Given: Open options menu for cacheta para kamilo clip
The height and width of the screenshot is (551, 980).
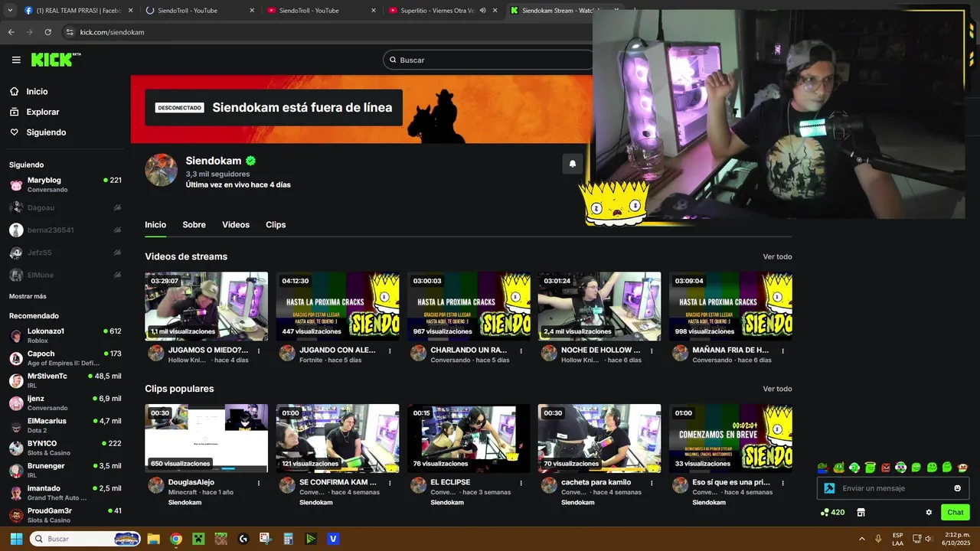Looking at the screenshot, I should coord(652,484).
